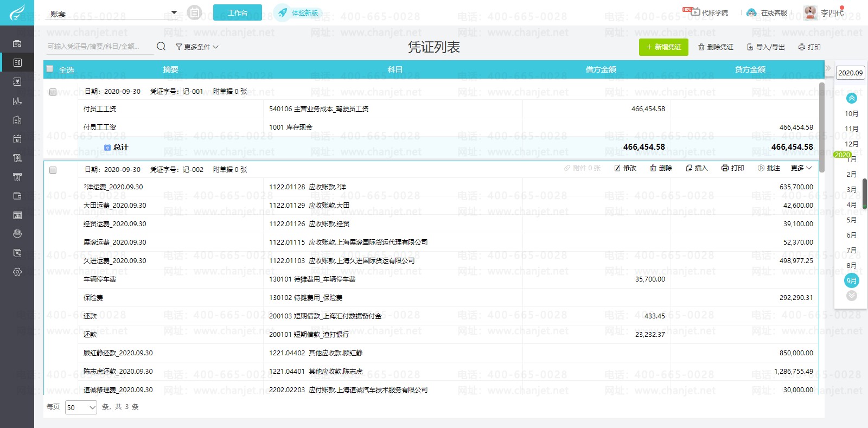
Task: Open settings gear in left sidebar
Action: pos(17,272)
